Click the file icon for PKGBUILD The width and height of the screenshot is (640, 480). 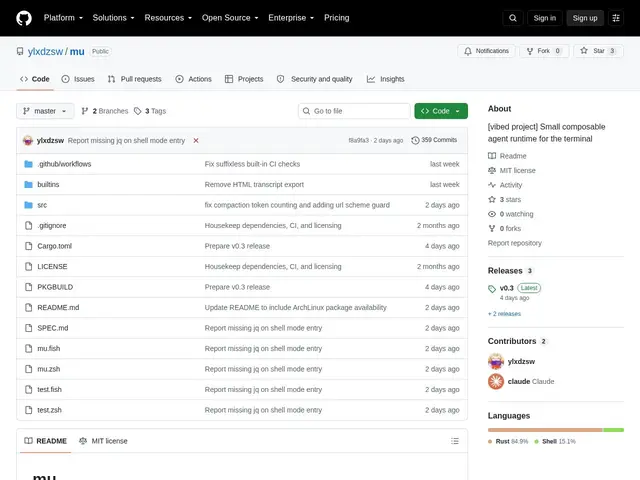point(28,287)
